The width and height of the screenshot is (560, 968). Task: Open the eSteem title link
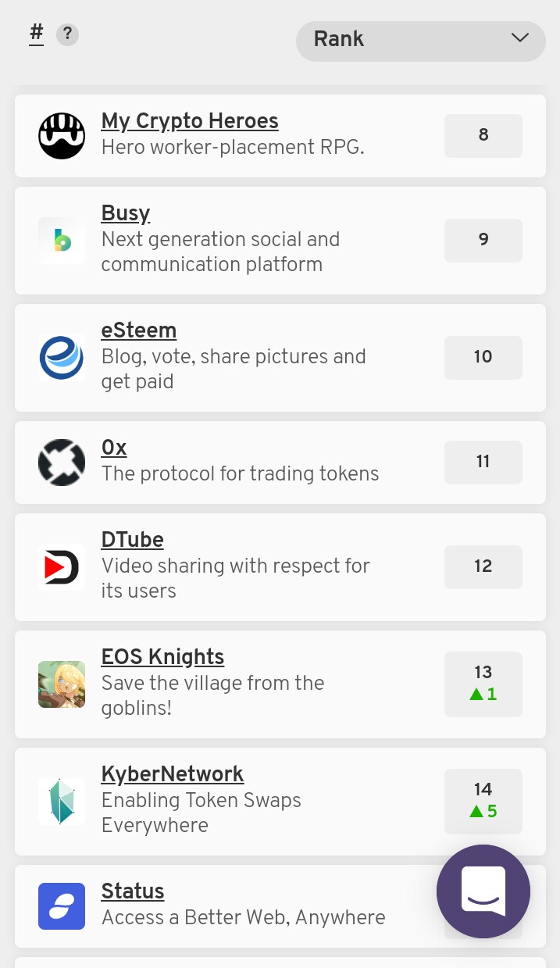point(139,330)
